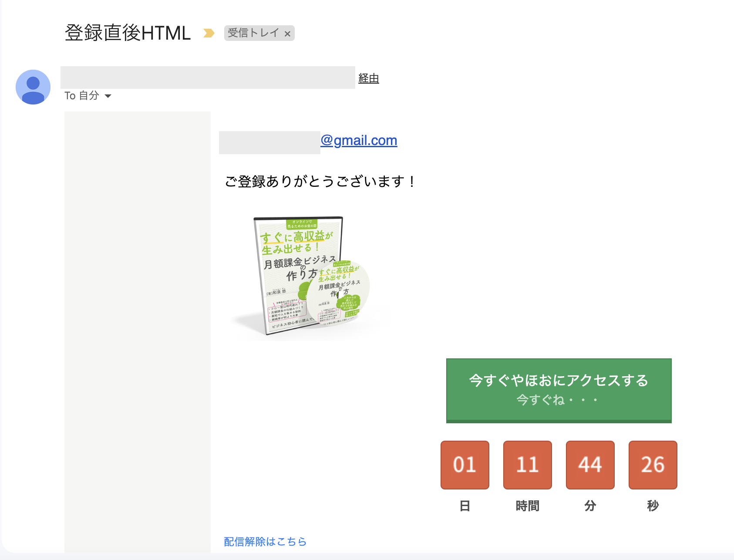734x560 pixels.
Task: Click the 今すぐね・・・ subtitle on green button
Action: point(558,400)
